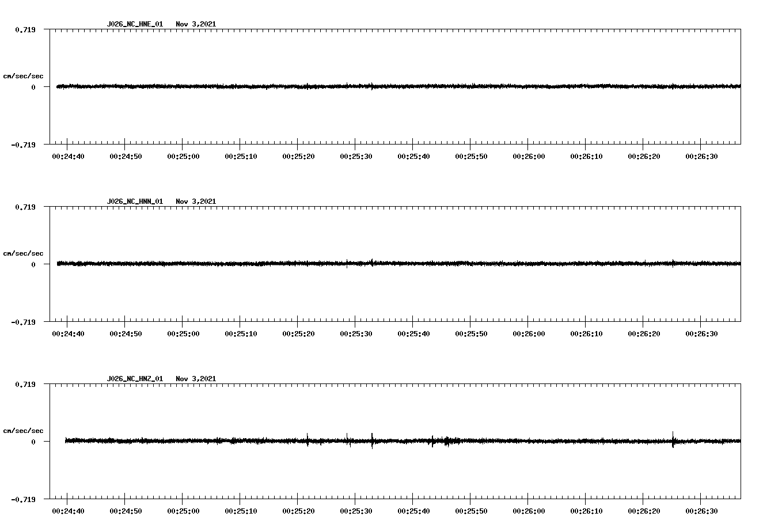The image size is (782, 532).
Task: Select 00:25:20 time label under HNE plot
Action: 298,157
